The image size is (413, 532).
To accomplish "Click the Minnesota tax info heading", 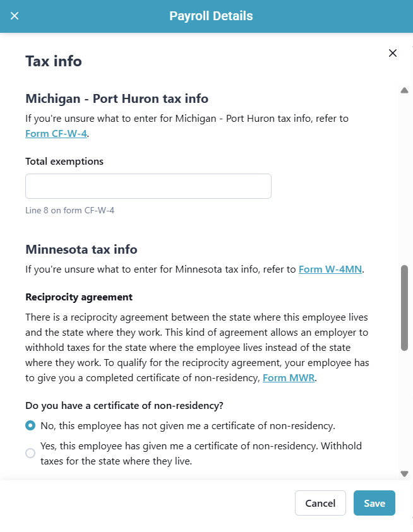I will point(81,249).
